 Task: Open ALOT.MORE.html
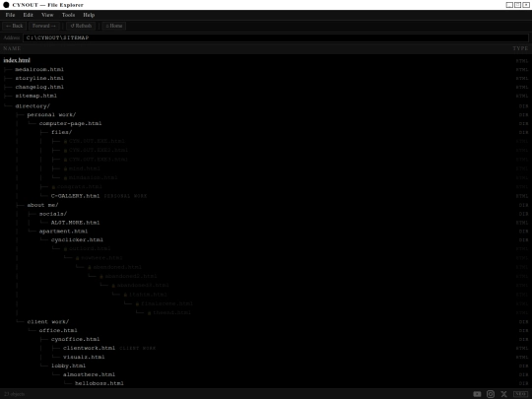pos(75,223)
